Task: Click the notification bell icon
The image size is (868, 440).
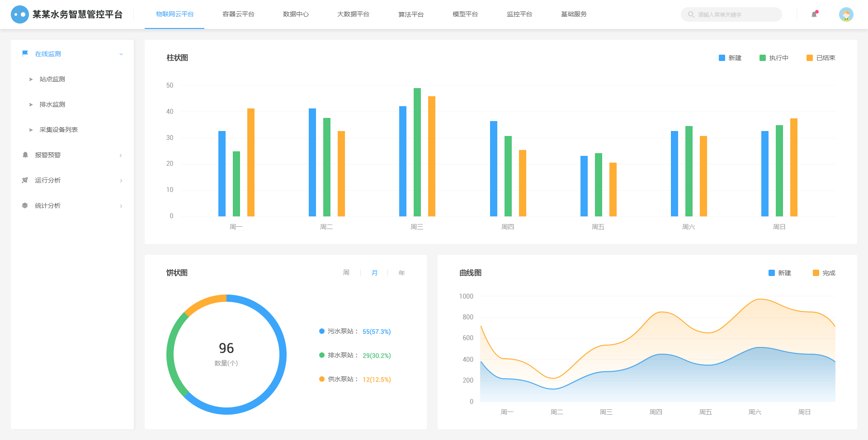Action: [814, 14]
